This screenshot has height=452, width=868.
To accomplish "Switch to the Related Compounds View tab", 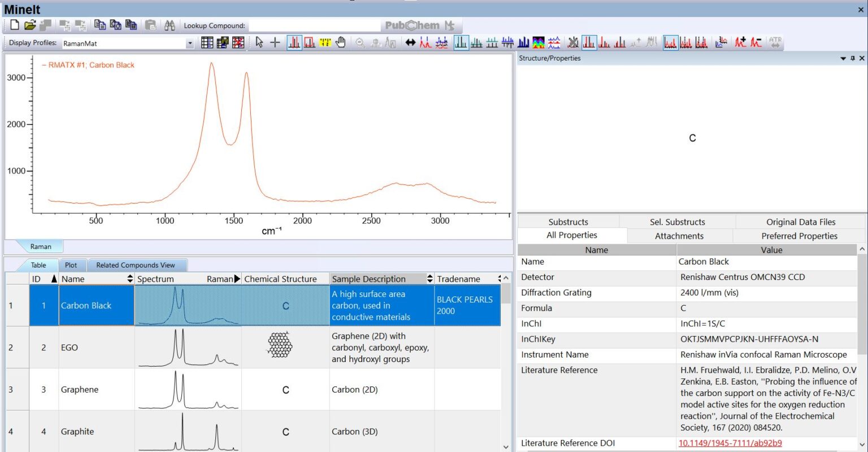I will click(x=138, y=265).
